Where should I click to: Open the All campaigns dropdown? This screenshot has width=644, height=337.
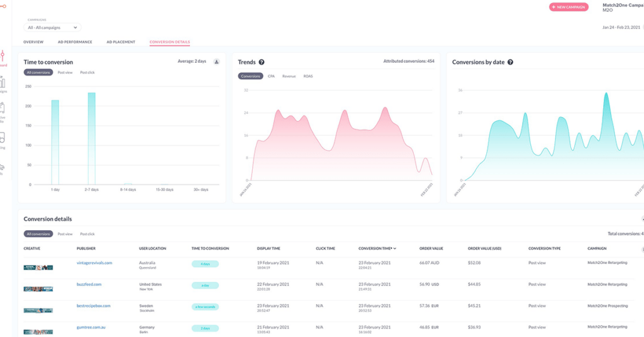click(x=53, y=28)
